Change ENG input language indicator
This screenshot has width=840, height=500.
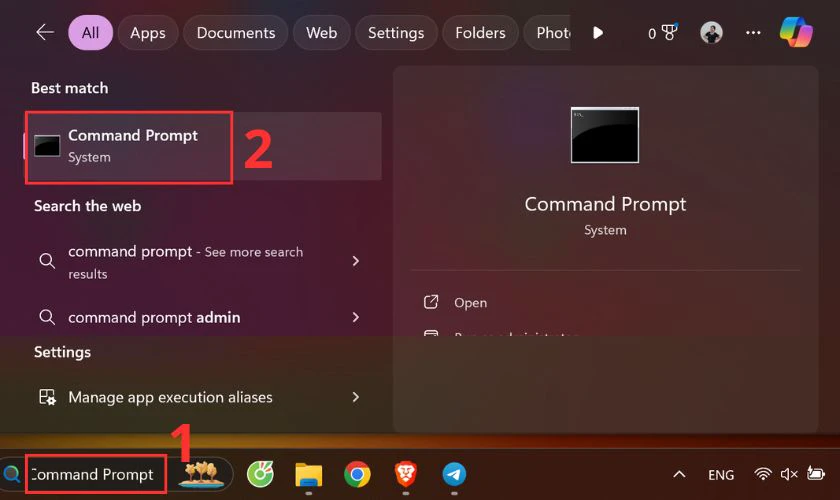721,475
